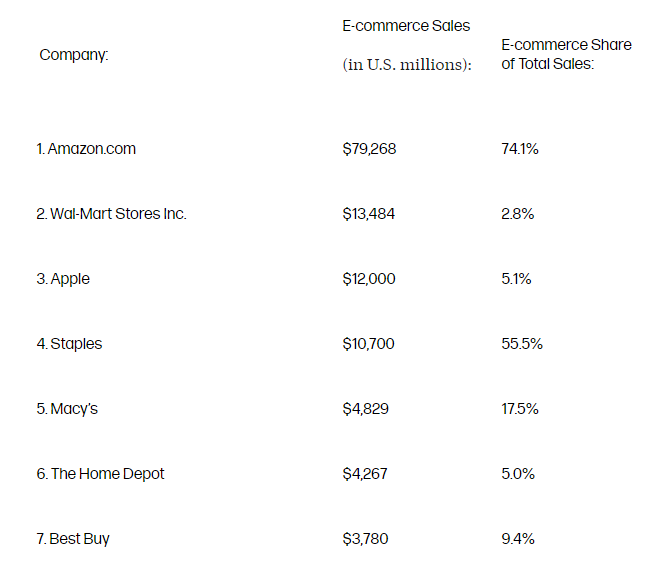Click the 74.1% share value
651x563 pixels.
(x=520, y=149)
